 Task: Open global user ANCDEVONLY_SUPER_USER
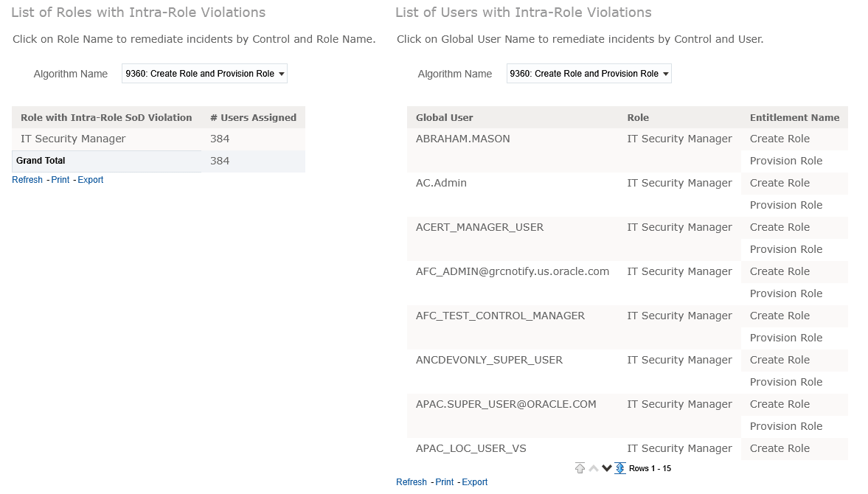489,360
